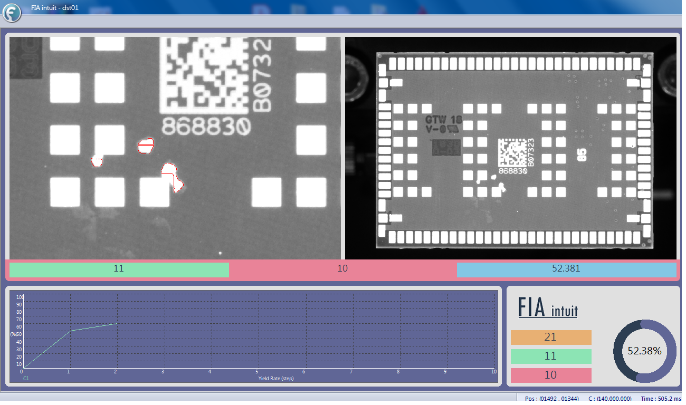This screenshot has height=405, width=686.
Task: Click the Time readout in the status bar
Action: 656,398
